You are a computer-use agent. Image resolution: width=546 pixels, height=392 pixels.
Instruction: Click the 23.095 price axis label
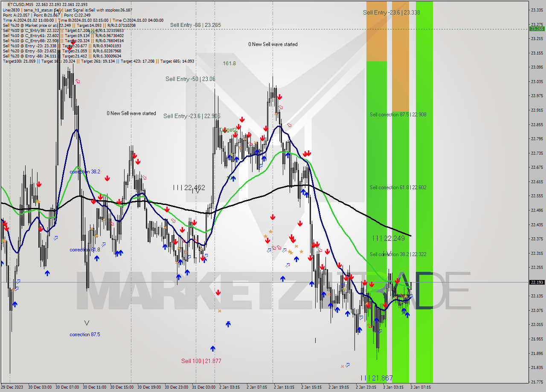537,67
